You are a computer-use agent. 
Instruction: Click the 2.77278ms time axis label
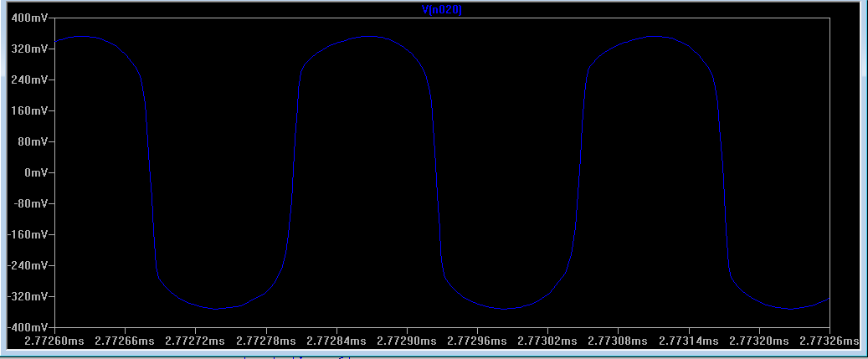click(x=265, y=341)
